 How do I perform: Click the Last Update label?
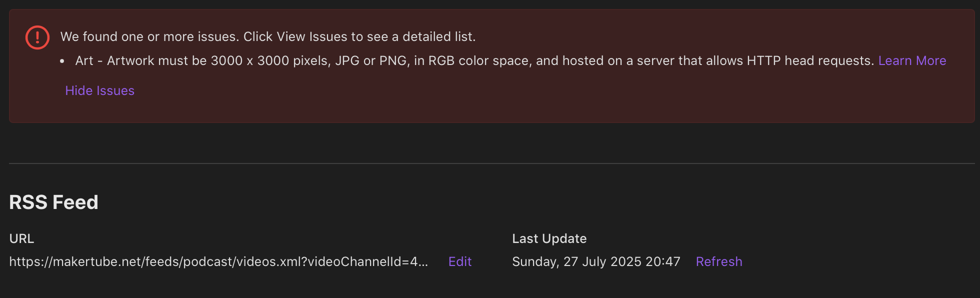point(549,238)
